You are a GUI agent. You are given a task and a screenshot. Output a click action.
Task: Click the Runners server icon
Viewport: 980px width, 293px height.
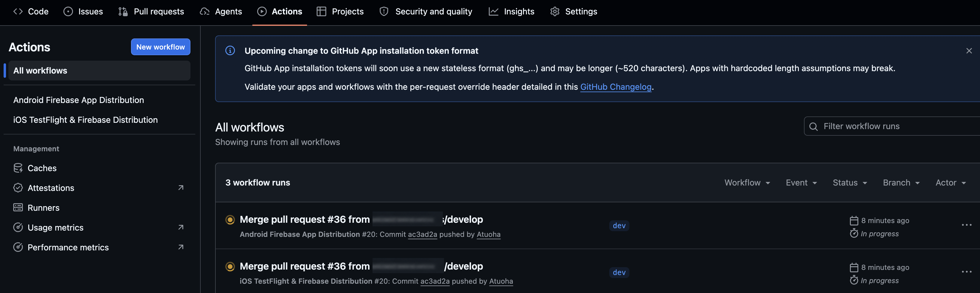(18, 207)
